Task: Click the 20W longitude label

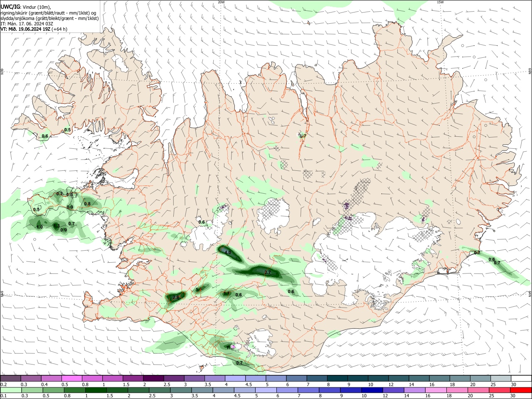Action: point(221,2)
